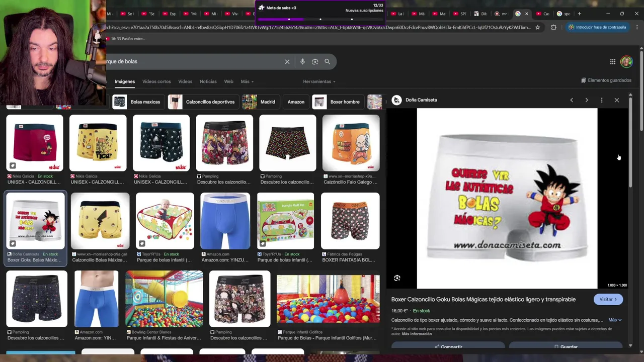
Task: Search inside image with lens icon
Action: click(x=397, y=278)
